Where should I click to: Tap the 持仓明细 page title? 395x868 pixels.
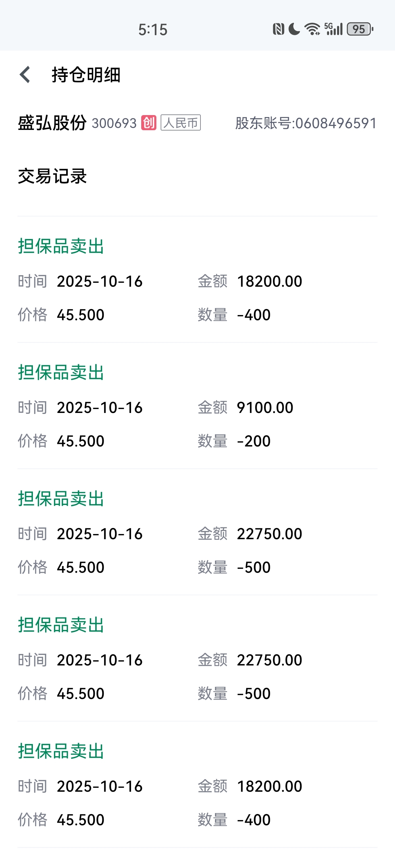(86, 74)
